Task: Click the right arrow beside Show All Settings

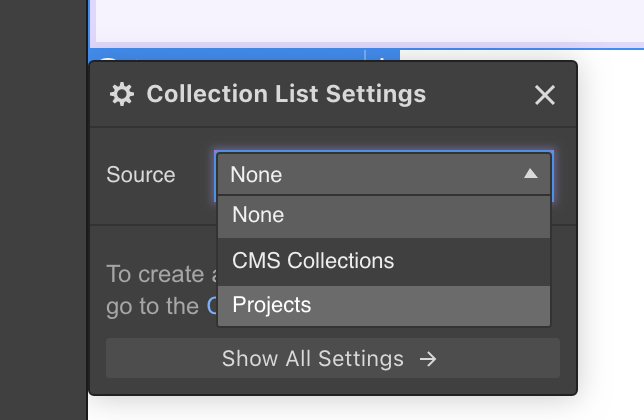Action: point(428,359)
